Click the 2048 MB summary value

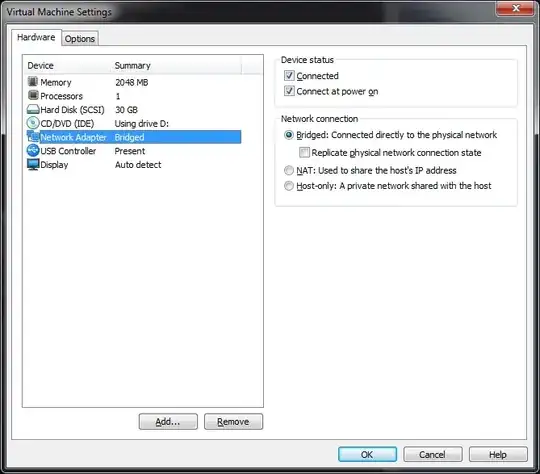click(x=132, y=82)
